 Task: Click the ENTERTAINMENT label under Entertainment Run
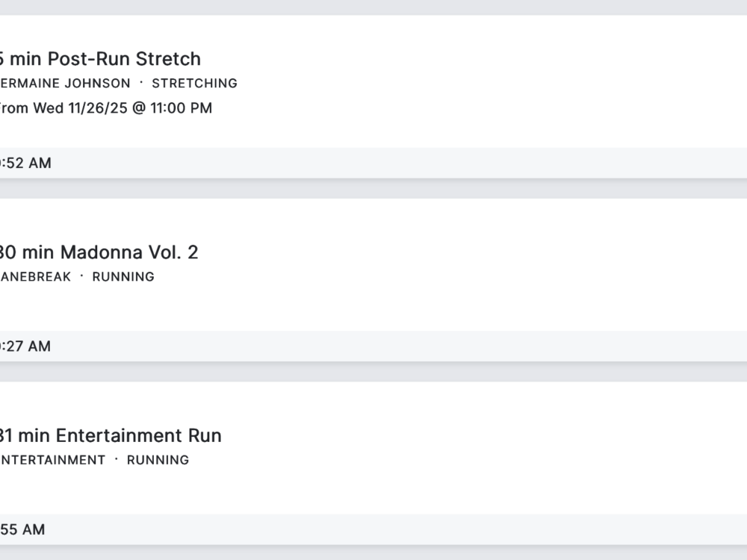click(52, 460)
